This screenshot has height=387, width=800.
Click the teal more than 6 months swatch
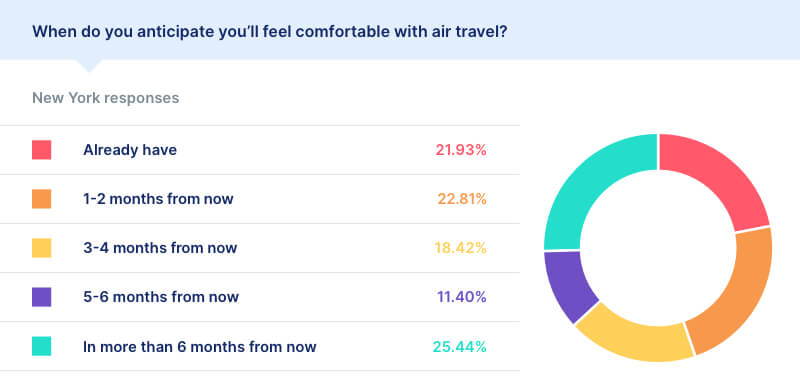tap(41, 346)
